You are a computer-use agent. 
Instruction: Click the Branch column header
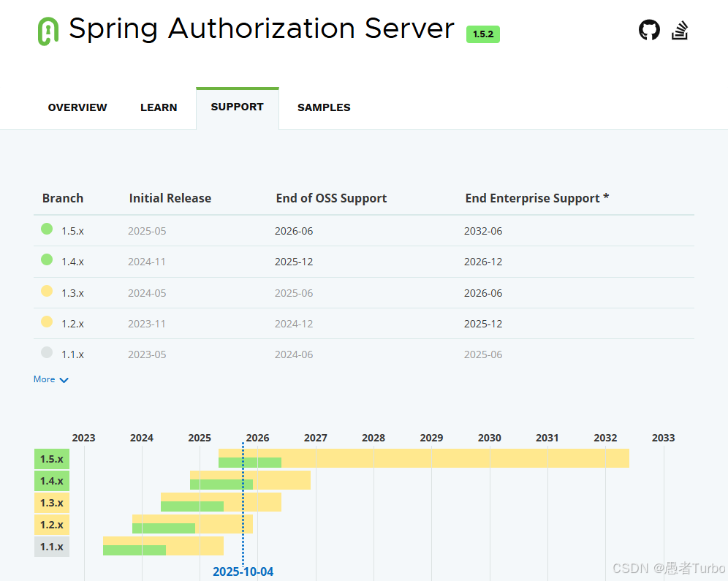(63, 198)
